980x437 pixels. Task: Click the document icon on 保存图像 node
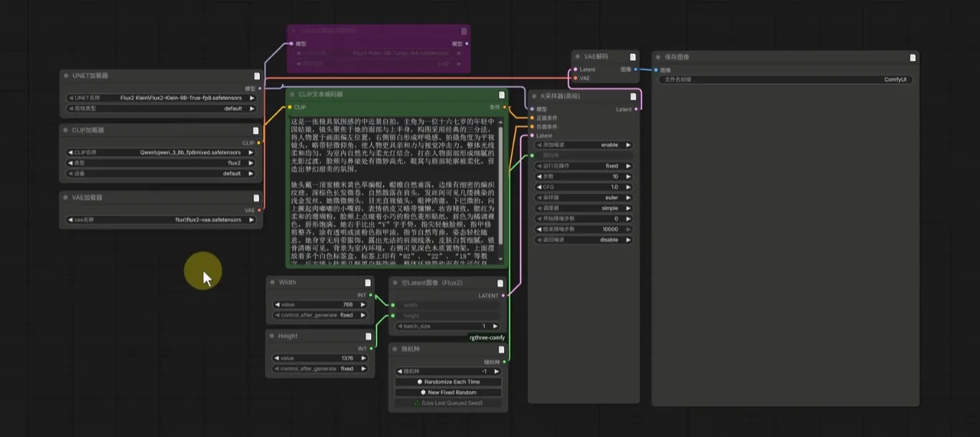pos(913,57)
